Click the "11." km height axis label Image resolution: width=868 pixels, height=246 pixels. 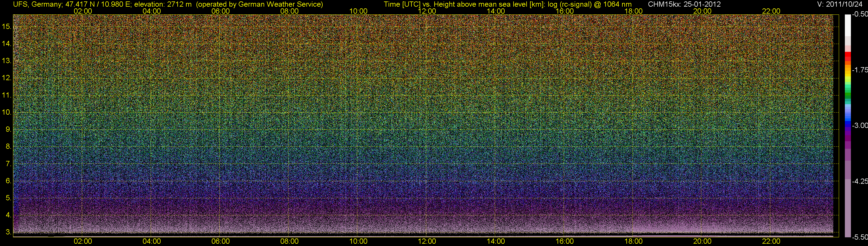click(x=7, y=96)
